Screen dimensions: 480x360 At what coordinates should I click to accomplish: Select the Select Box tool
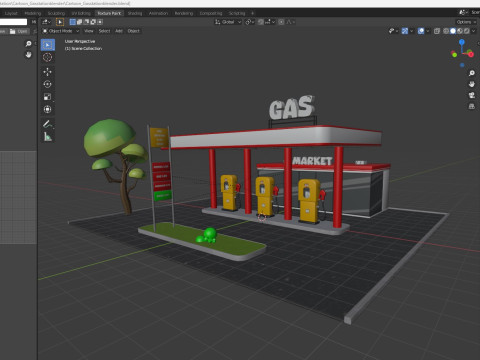pyautogui.click(x=48, y=45)
